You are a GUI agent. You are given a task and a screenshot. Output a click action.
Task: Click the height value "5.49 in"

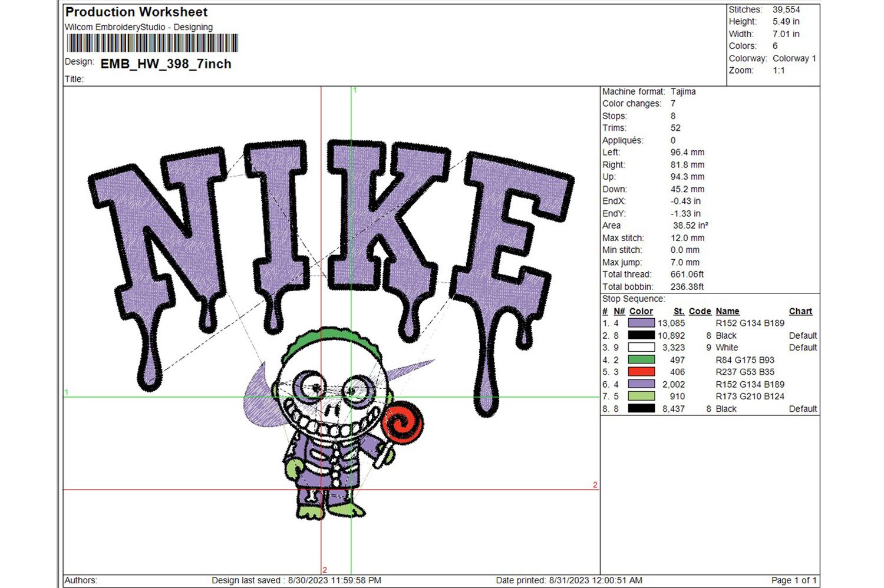[786, 22]
